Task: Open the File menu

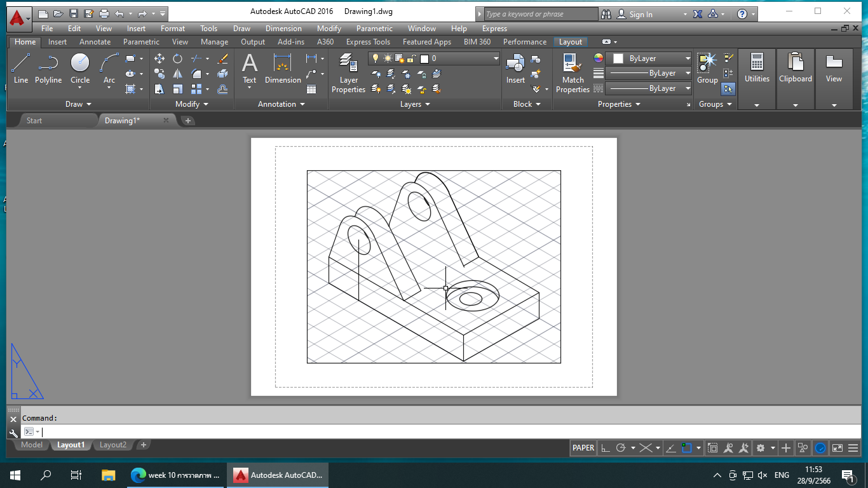Action: [x=47, y=29]
